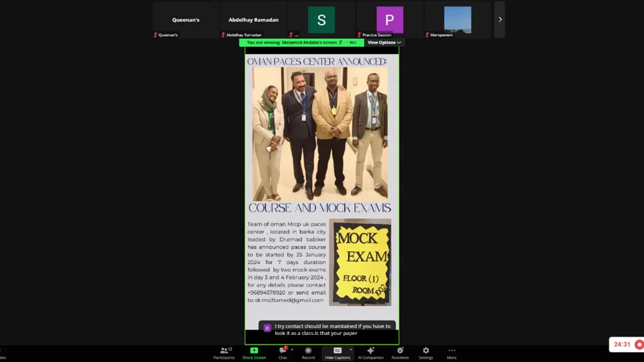The height and width of the screenshot is (362, 644).
Task: Click the group photo in the shared flyer
Action: [x=320, y=134]
